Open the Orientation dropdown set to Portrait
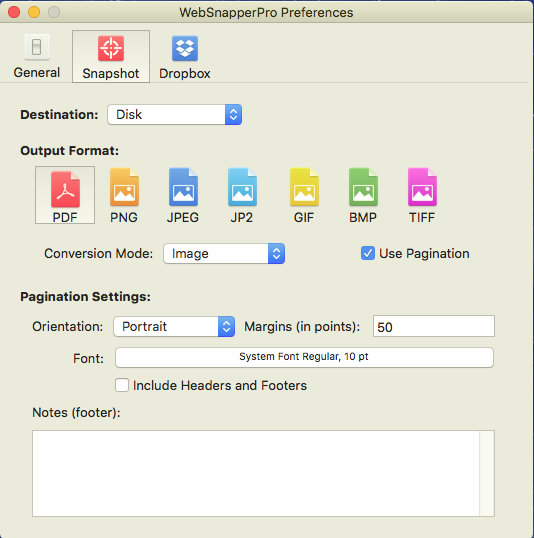Image resolution: width=534 pixels, height=538 pixels. tap(174, 326)
